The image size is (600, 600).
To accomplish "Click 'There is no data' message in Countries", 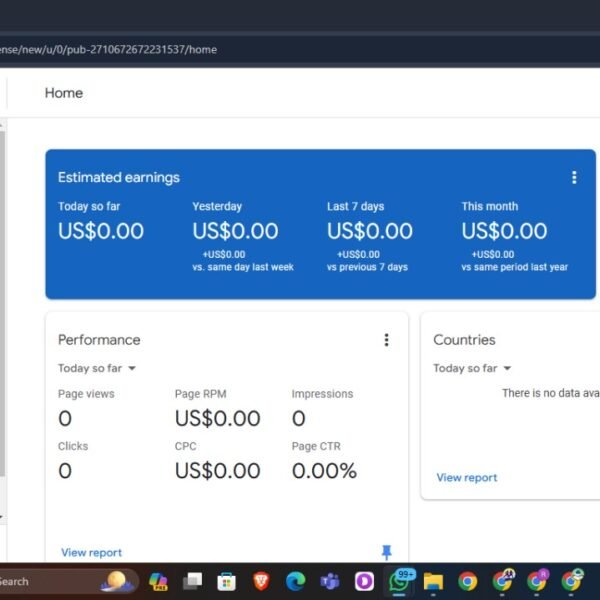I will [551, 393].
